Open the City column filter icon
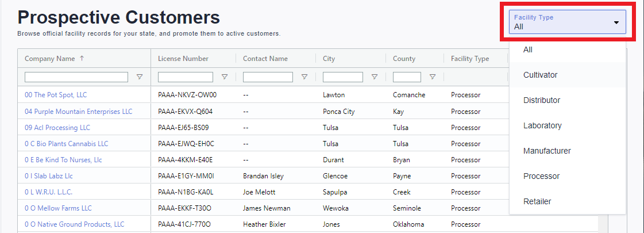 pyautogui.click(x=375, y=77)
